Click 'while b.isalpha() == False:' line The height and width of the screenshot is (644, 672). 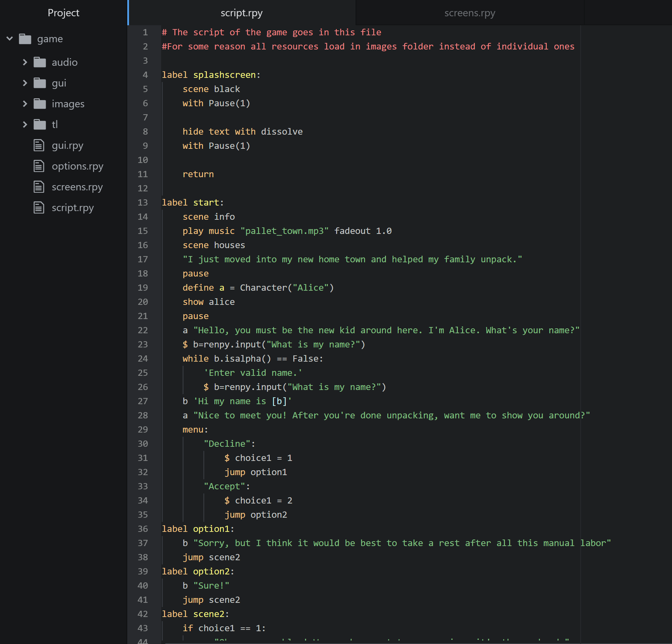tap(253, 359)
